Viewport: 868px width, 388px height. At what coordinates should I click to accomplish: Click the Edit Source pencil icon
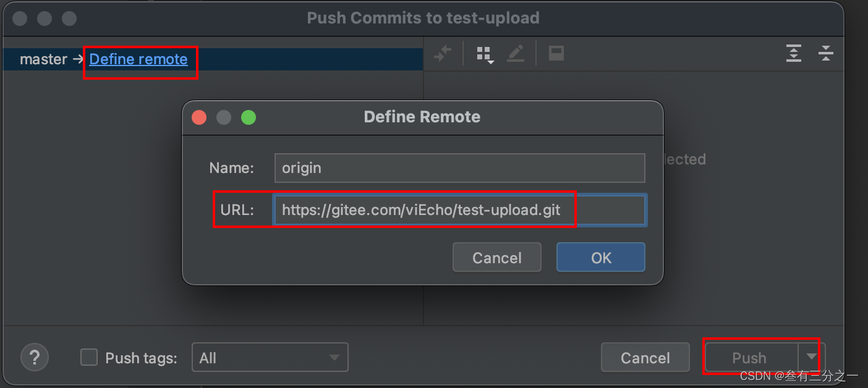(516, 54)
